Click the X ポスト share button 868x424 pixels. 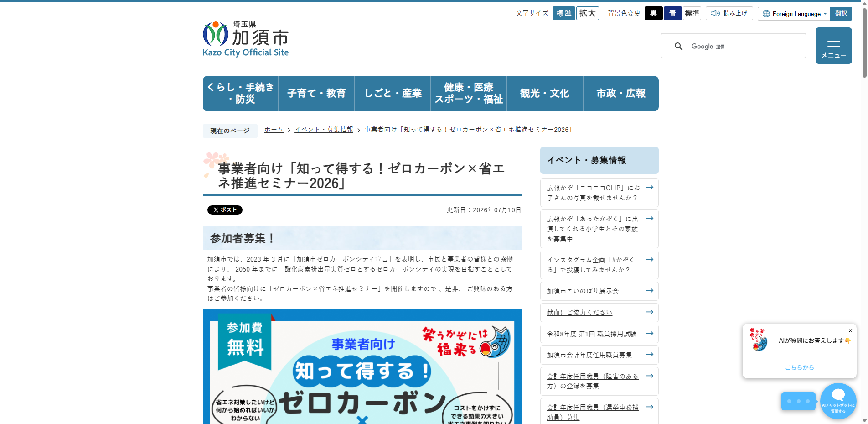tap(225, 210)
